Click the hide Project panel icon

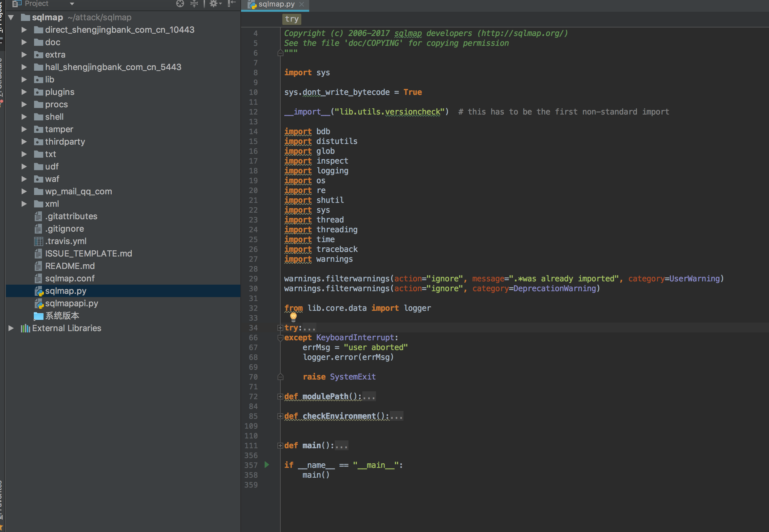232,4
